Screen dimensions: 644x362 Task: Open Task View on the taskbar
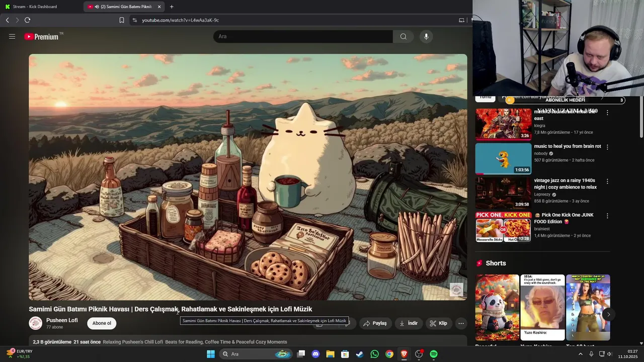tap(301, 354)
